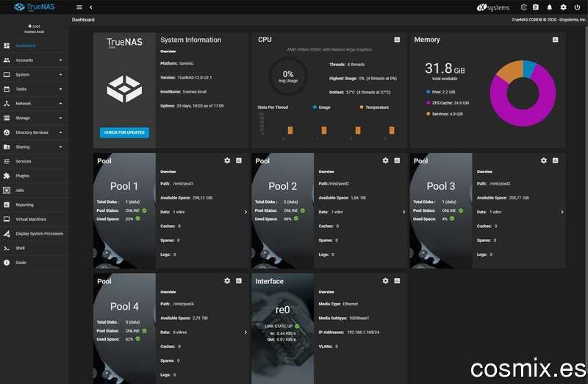Show alerts using the bell icon
Viewport: 588px width, 384px height.
[549, 7]
